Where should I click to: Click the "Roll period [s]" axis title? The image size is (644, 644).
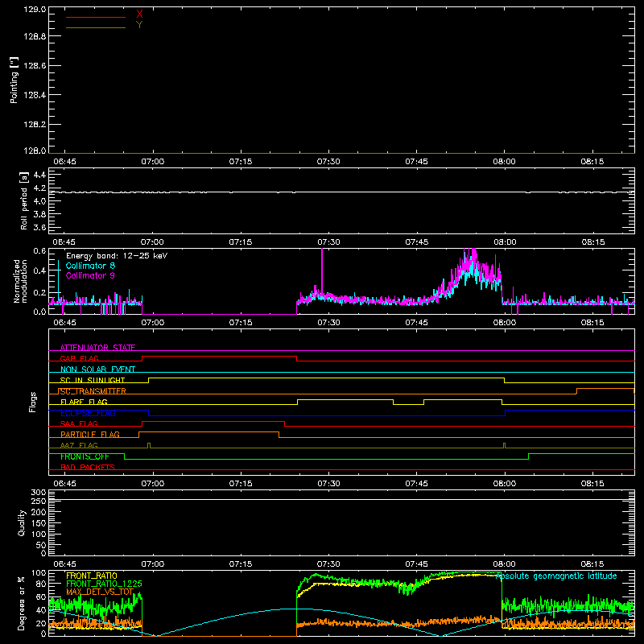tap(24, 200)
